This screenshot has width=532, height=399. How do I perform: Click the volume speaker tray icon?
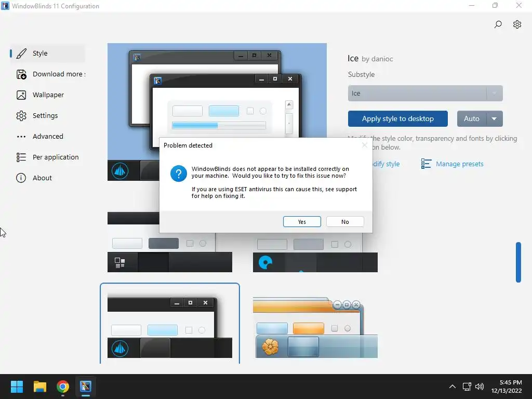point(480,387)
